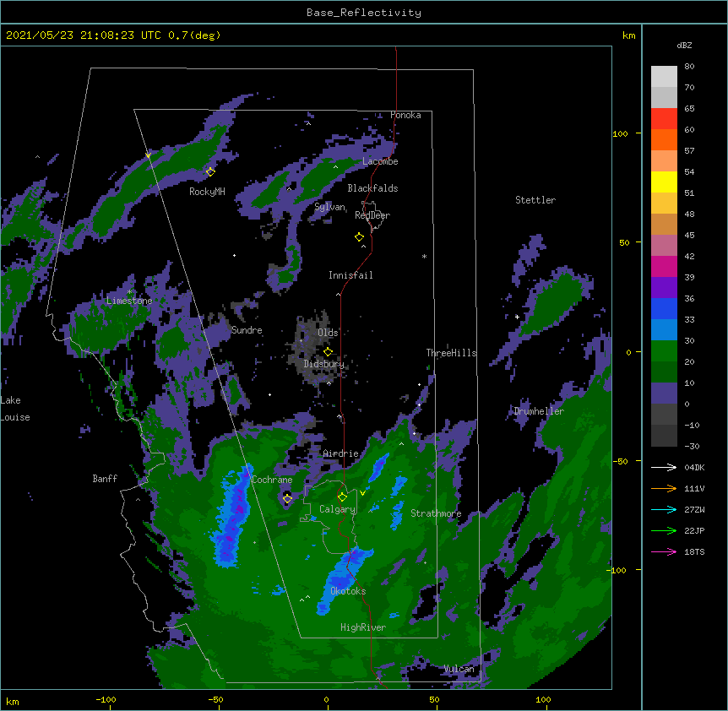Viewport: 728px width, 711px height.
Task: Select the Sundre town label
Action: pyautogui.click(x=247, y=330)
